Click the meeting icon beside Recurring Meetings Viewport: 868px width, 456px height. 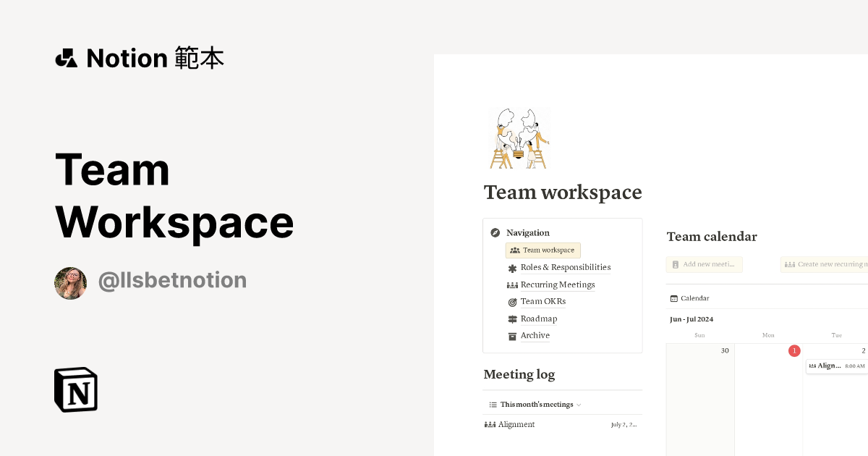512,284
